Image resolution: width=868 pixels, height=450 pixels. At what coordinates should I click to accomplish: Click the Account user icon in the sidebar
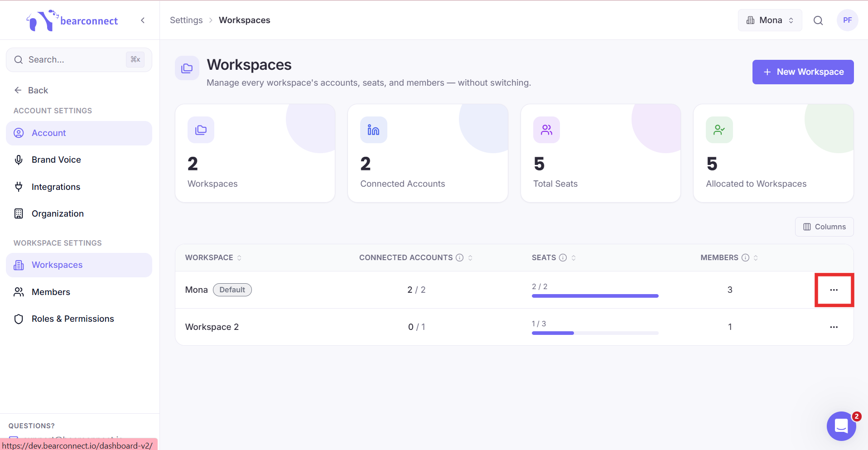tap(19, 133)
